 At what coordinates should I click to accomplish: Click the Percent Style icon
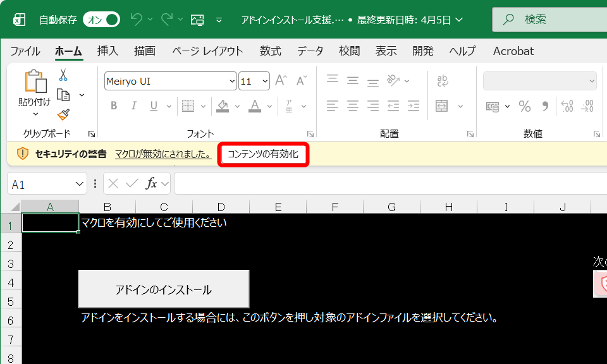525,106
